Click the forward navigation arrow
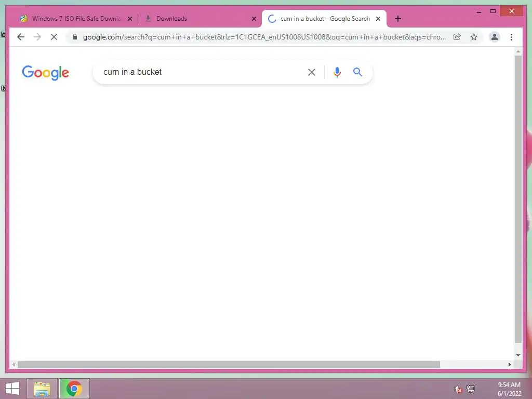Viewport: 532px width, 399px height. point(37,37)
